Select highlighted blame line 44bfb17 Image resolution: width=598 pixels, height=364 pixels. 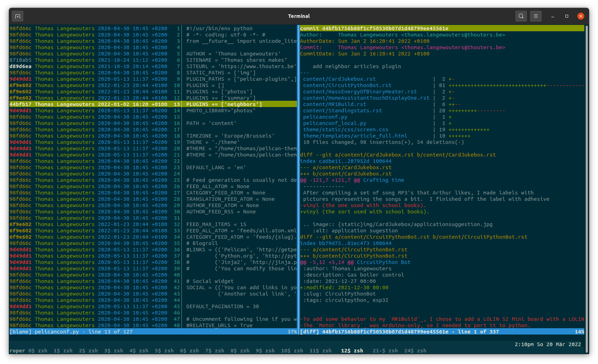pyautogui.click(x=153, y=104)
